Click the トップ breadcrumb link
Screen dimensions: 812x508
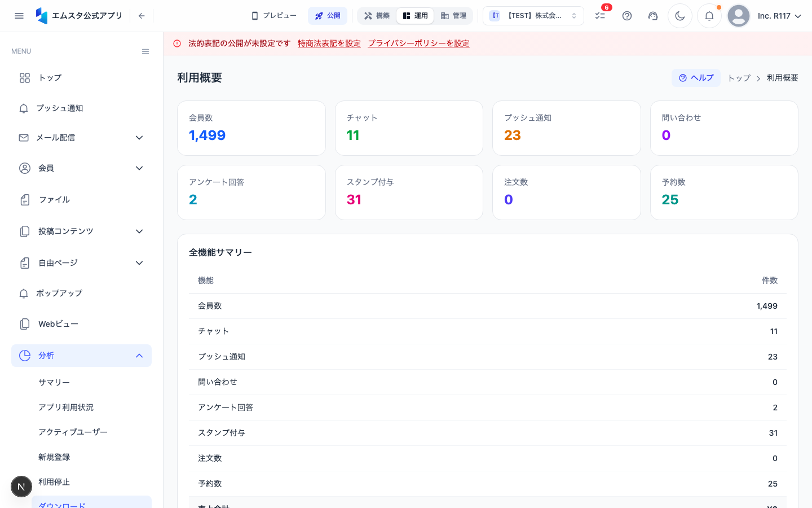(x=739, y=78)
